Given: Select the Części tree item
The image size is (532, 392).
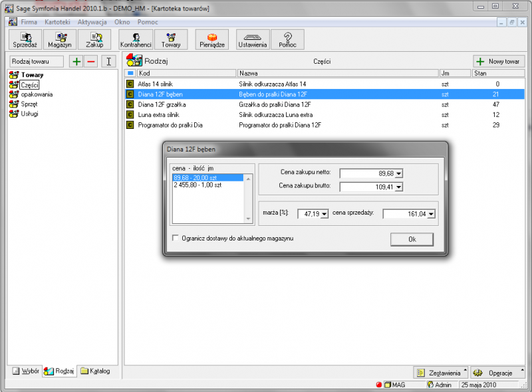Looking at the screenshot, I should click(29, 85).
